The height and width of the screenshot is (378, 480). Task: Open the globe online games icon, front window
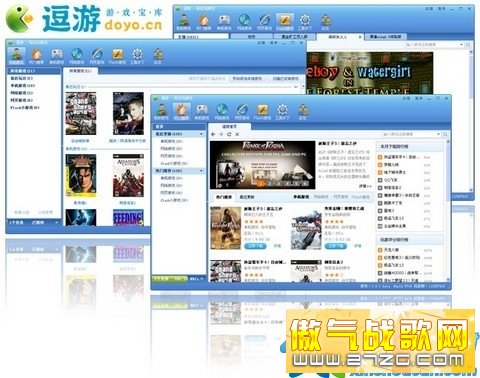click(x=222, y=111)
